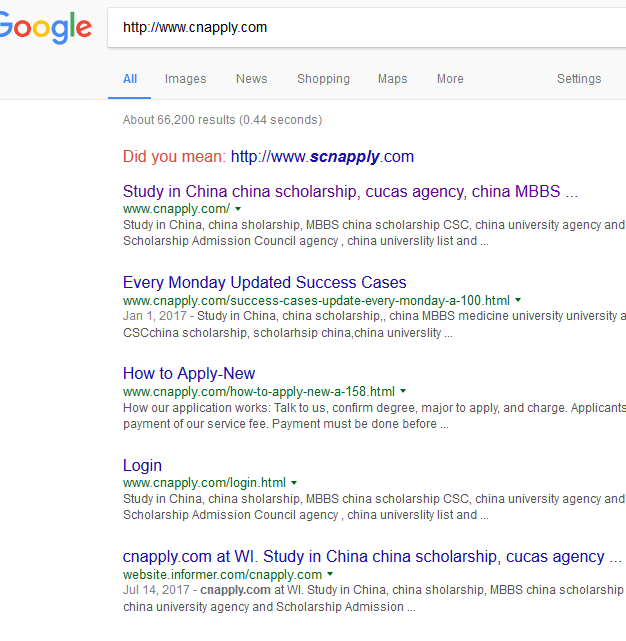
Task: Open the 'Study in China china scholarship' result
Action: tap(350, 191)
